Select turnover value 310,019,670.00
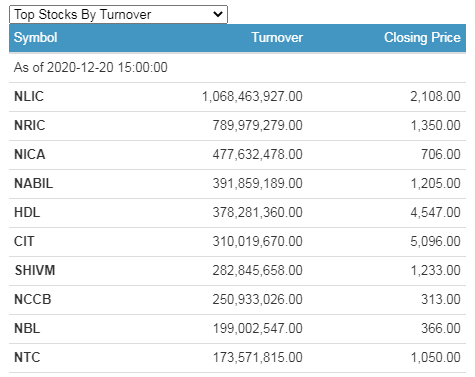 258,241
